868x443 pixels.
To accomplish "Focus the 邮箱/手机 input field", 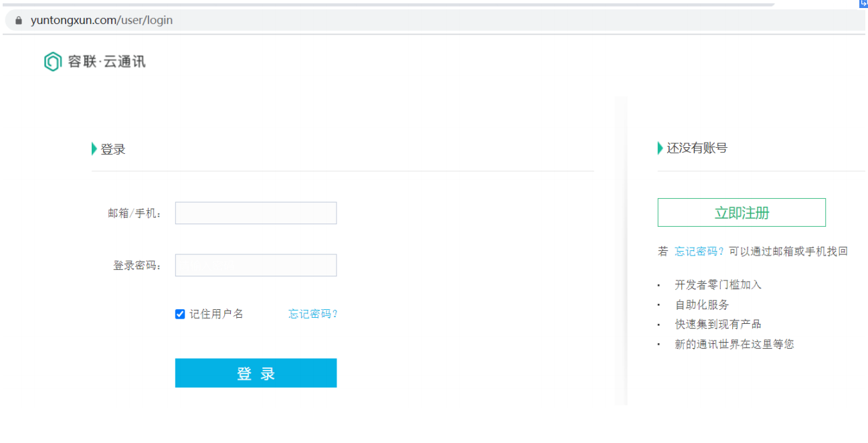I will (256, 213).
